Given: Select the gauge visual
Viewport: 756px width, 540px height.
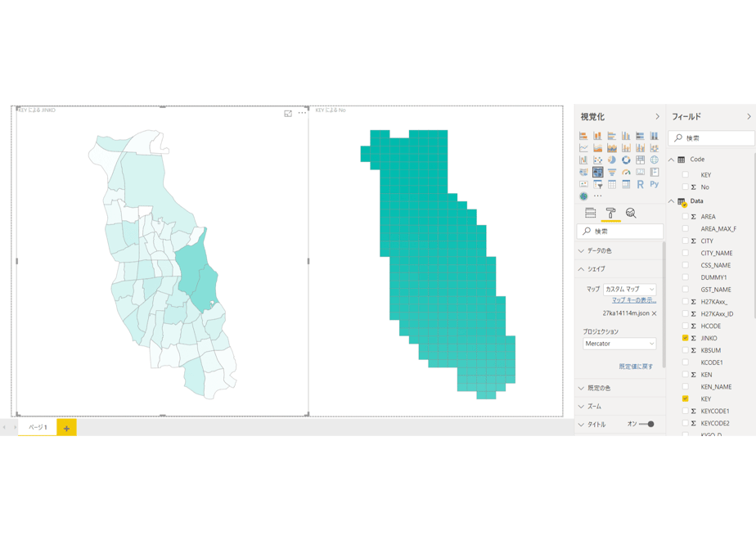Looking at the screenshot, I should tap(626, 172).
